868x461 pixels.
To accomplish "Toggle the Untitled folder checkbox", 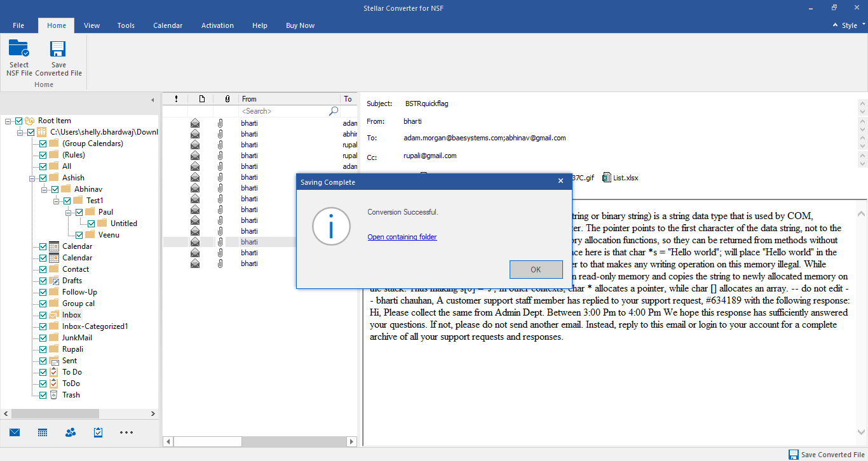I will point(92,224).
